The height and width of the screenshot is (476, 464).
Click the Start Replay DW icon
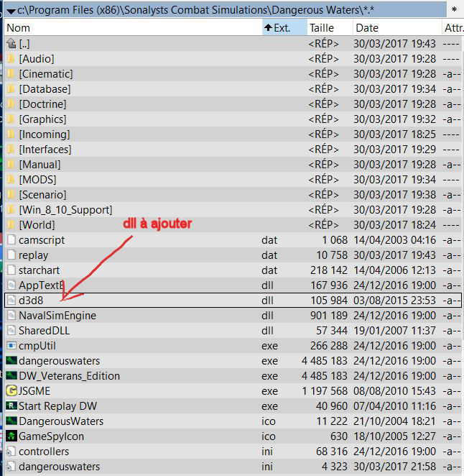11,406
